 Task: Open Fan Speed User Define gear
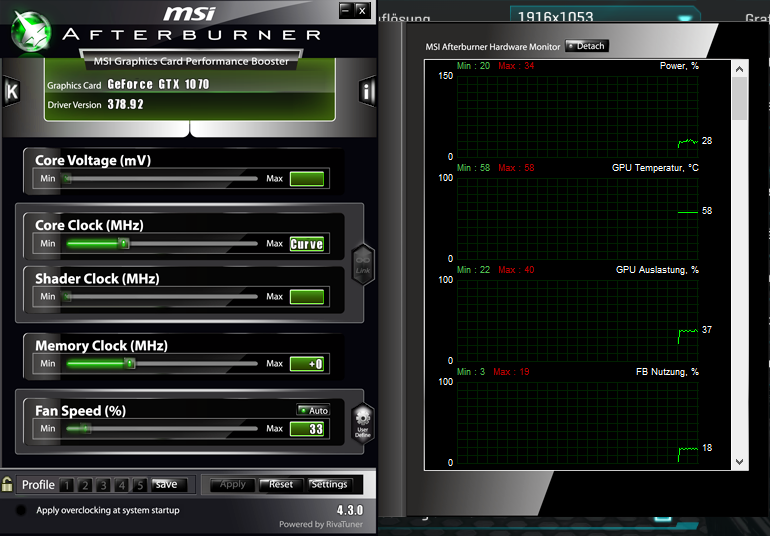click(363, 423)
